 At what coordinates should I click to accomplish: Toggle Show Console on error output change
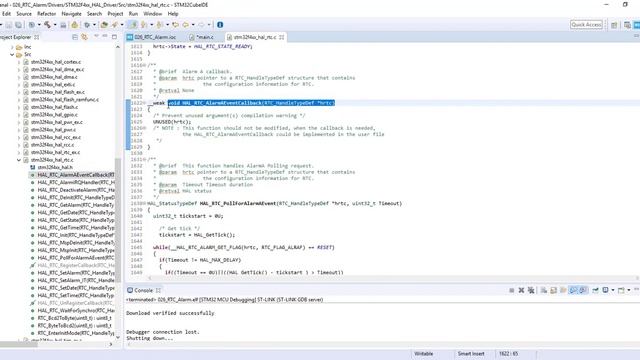[x=583, y=290]
